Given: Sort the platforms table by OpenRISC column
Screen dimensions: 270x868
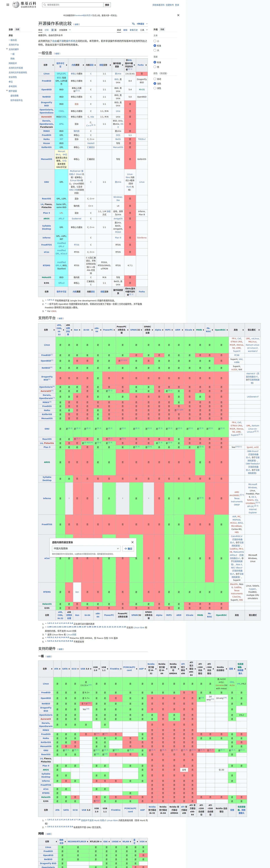Looking at the screenshot, I should (221, 330).
